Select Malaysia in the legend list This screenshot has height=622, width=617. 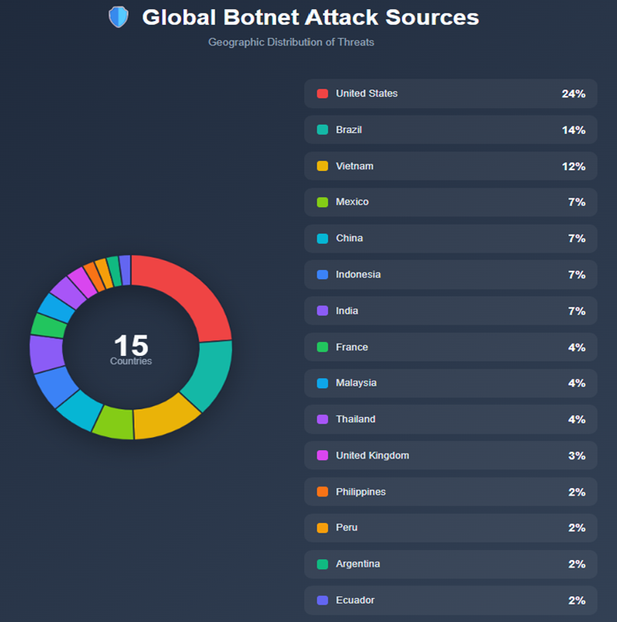point(451,383)
